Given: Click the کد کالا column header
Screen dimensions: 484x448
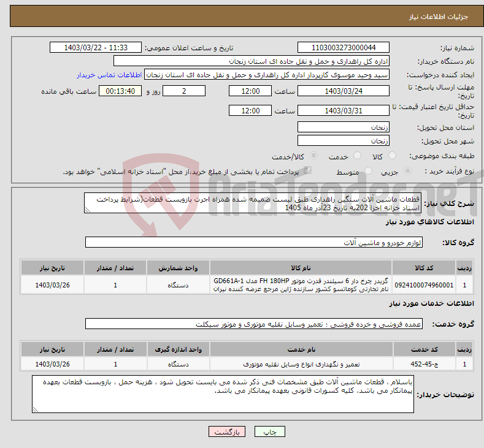Looking at the screenshot, I should 424,268.
